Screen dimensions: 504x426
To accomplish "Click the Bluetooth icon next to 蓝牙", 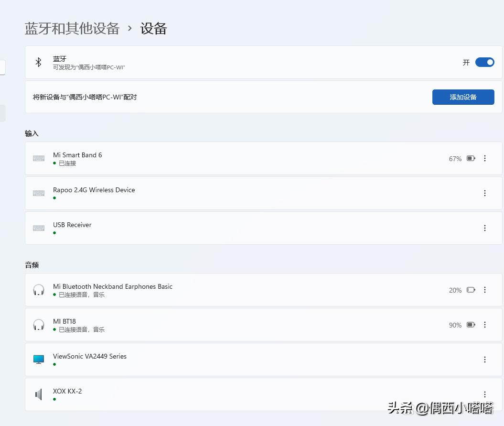I will pos(38,62).
